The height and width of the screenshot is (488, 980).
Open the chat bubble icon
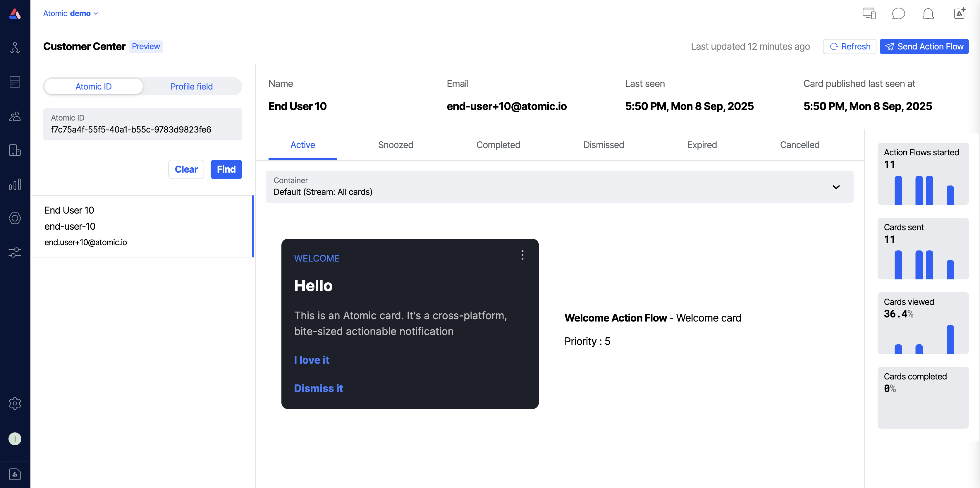tap(898, 14)
